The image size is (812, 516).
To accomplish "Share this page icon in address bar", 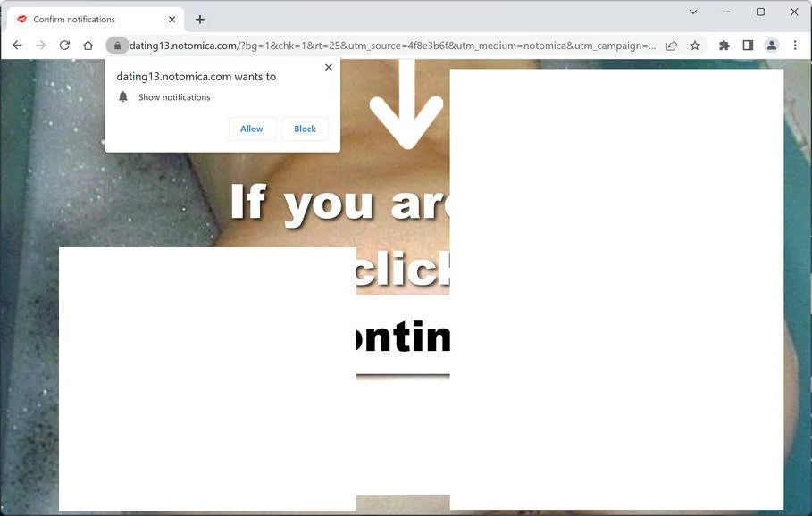I will click(671, 46).
